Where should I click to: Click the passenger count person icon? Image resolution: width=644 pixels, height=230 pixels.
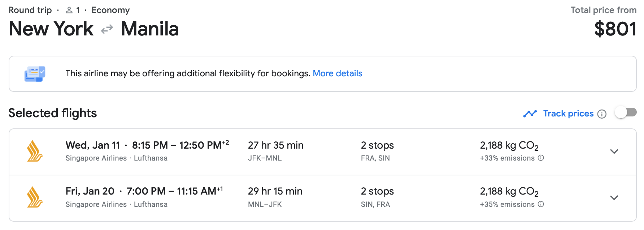click(x=69, y=10)
